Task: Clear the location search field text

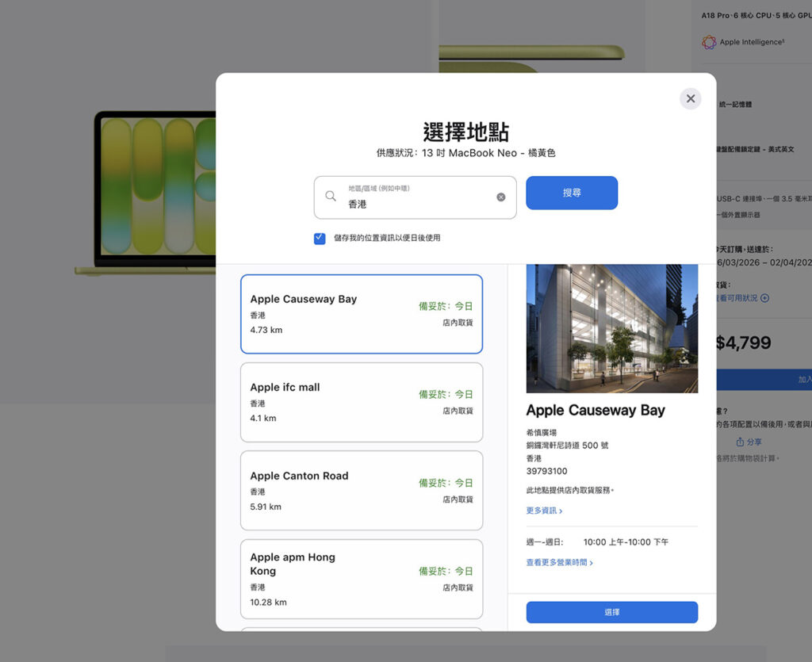Action: click(x=500, y=197)
